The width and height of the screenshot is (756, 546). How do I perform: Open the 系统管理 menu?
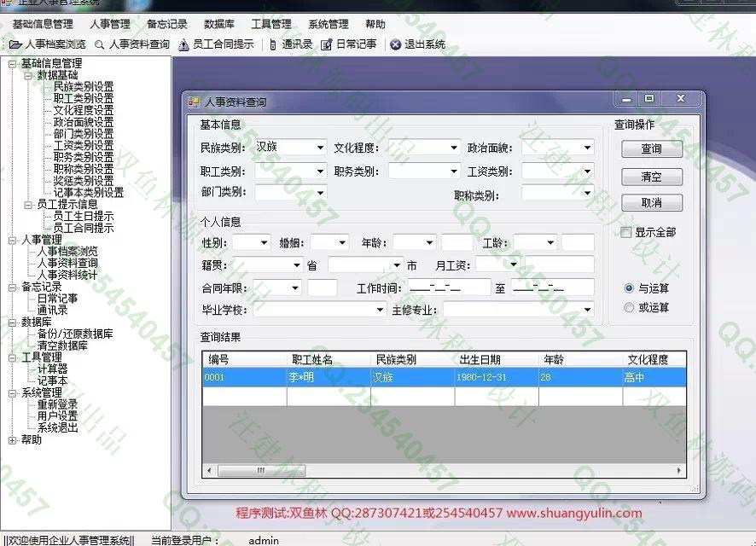pos(329,24)
